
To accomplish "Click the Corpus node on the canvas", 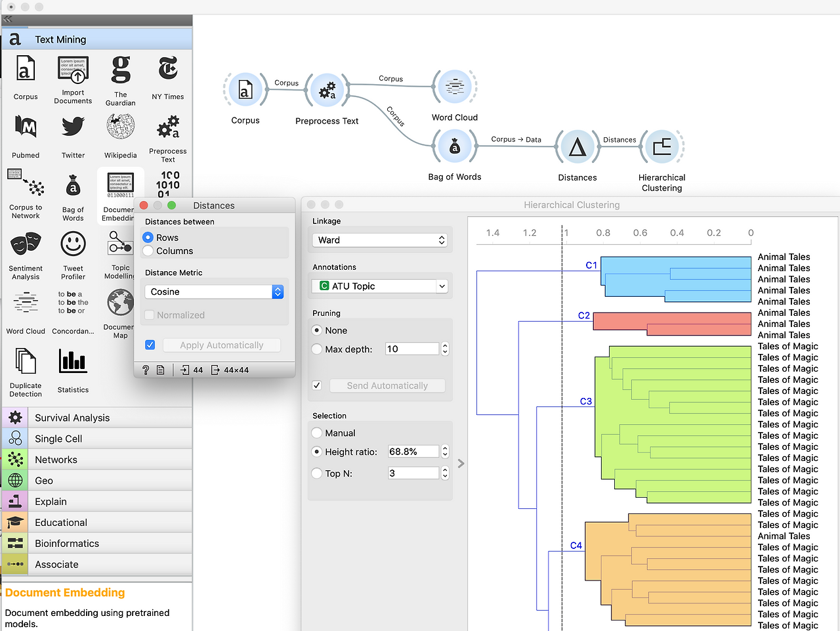I will pos(245,89).
